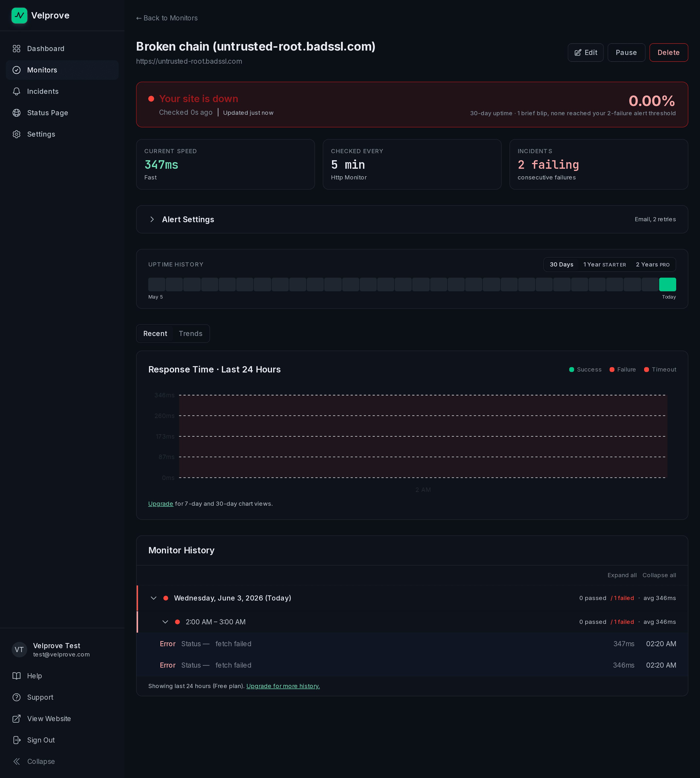
Task: Go Back to Monitors
Action: coord(167,18)
